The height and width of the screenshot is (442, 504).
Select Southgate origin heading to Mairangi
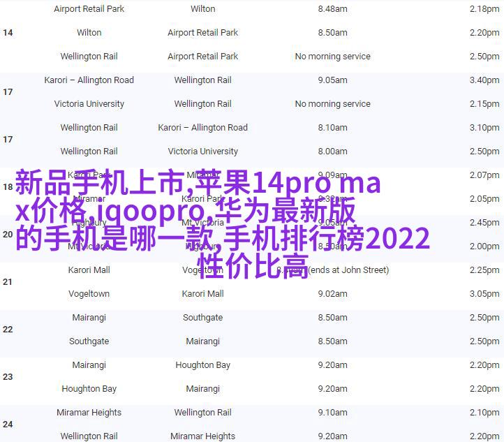pos(89,341)
